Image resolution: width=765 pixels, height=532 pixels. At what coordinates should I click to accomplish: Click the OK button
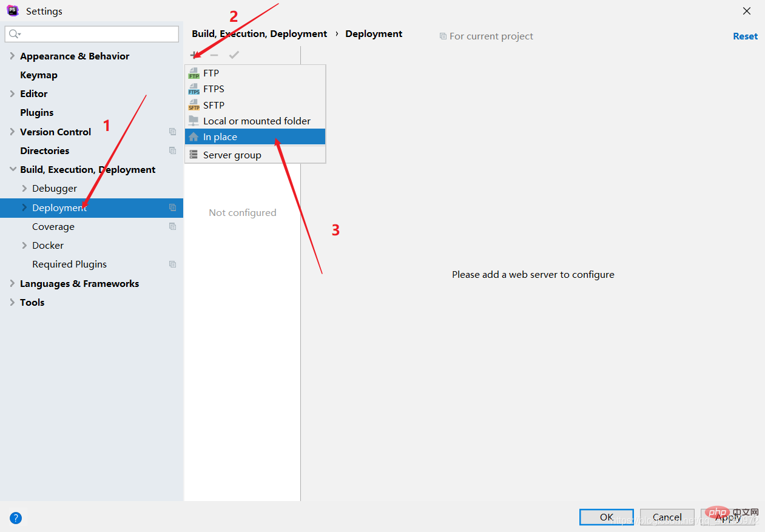pyautogui.click(x=607, y=517)
